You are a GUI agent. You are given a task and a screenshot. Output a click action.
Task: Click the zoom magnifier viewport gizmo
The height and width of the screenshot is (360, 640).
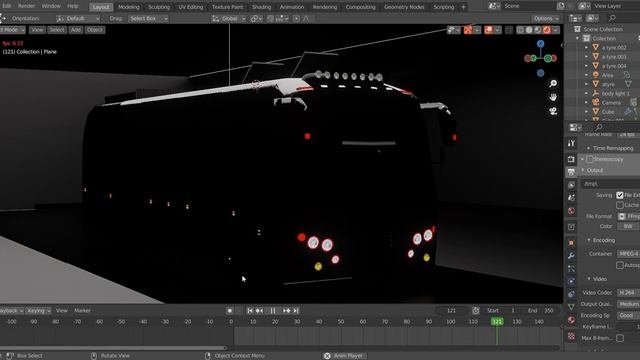(553, 84)
